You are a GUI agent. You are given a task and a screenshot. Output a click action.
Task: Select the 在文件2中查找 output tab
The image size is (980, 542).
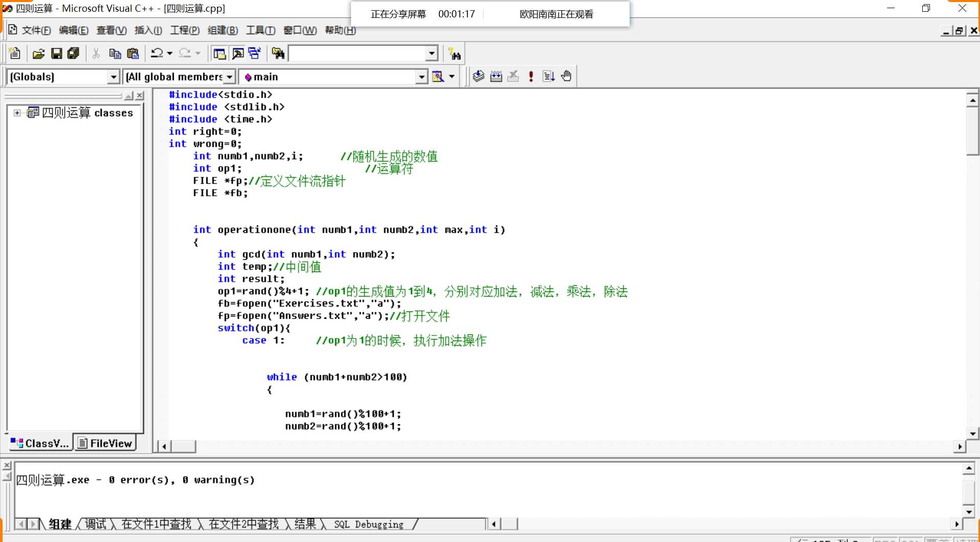click(x=244, y=524)
